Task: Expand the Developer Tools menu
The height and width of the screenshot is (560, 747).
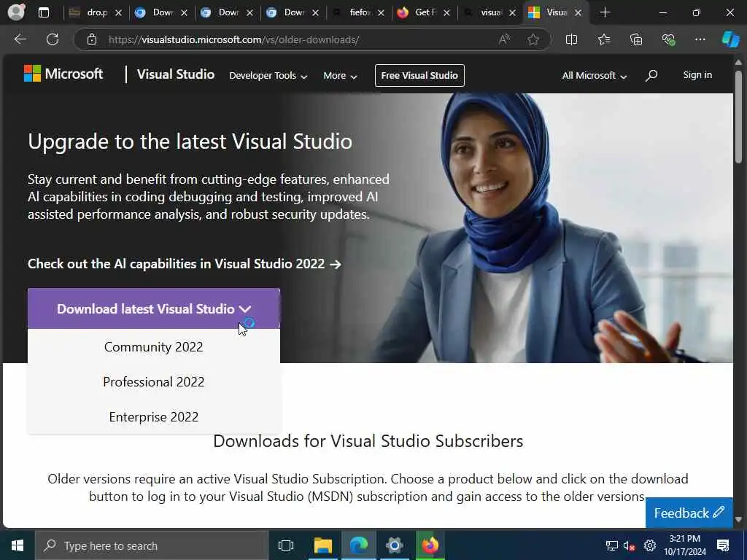Action: (x=268, y=76)
